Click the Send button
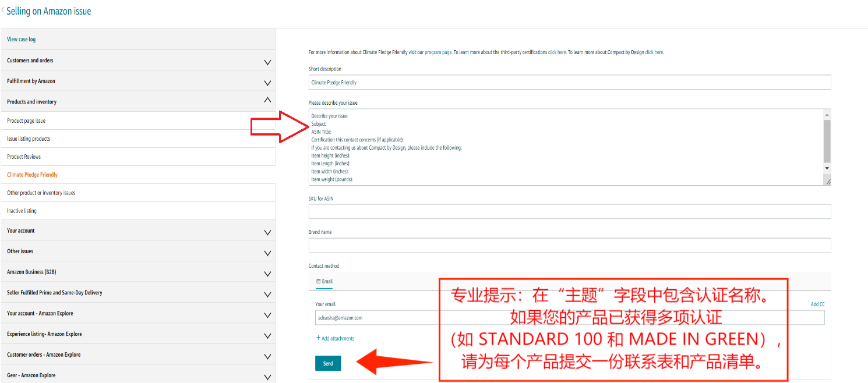This screenshot has width=868, height=383. point(327,363)
